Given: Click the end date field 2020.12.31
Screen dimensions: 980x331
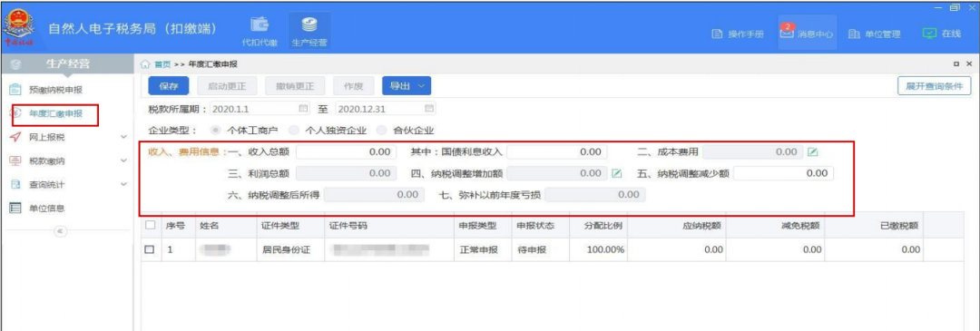Looking at the screenshot, I should click(385, 109).
